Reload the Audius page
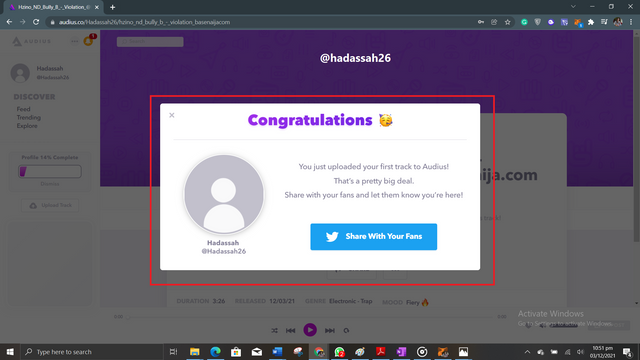Screen dimensions: 640x360 [36, 22]
